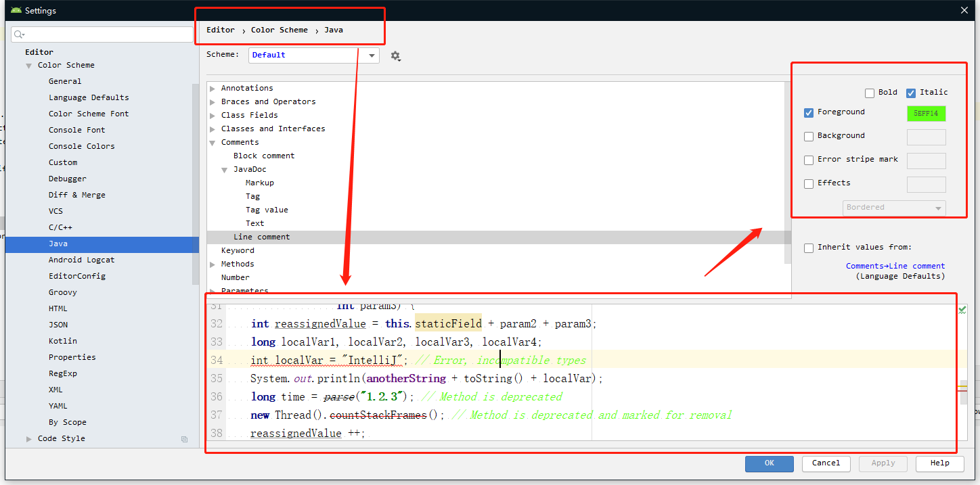Viewport: 980px width, 485px height.
Task: Expand the Class Fields node
Action: click(x=213, y=116)
